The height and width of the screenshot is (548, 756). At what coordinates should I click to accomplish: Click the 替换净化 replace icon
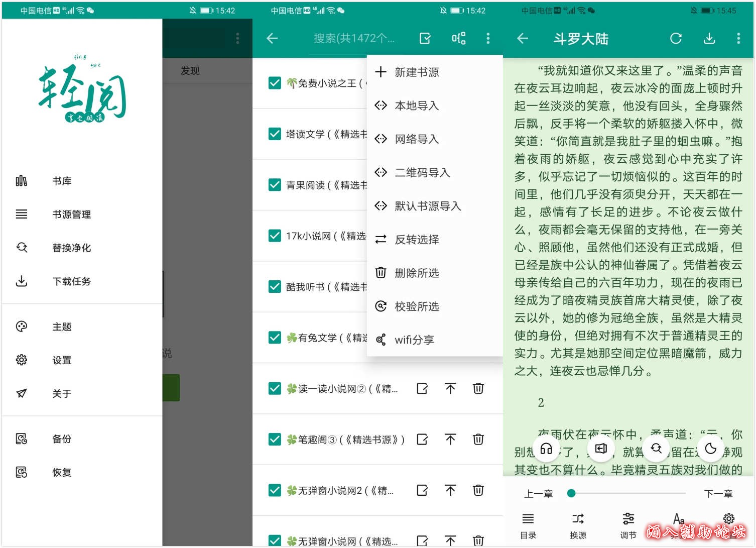coord(22,248)
